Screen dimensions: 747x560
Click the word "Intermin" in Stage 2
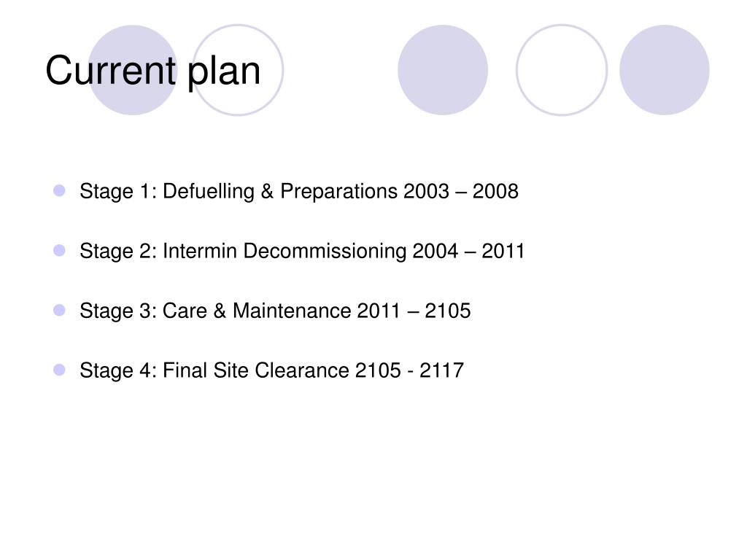coord(200,251)
